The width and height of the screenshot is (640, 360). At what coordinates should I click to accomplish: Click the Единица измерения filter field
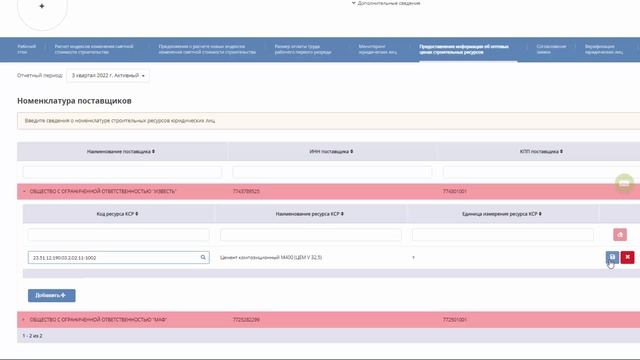point(503,235)
